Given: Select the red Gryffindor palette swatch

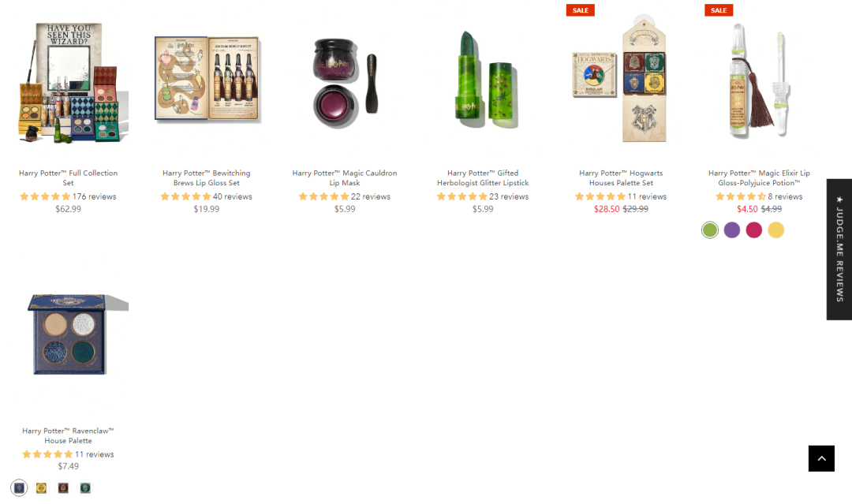Looking at the screenshot, I should click(x=63, y=487).
